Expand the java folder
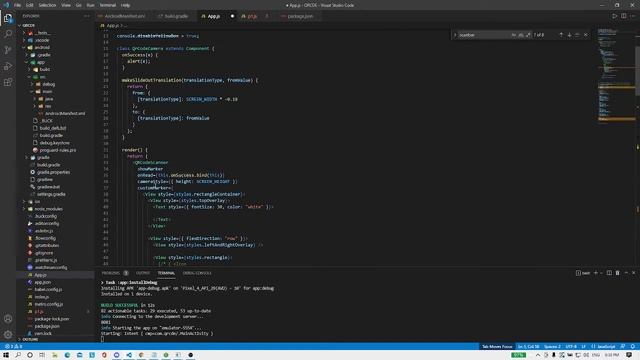 point(48,99)
